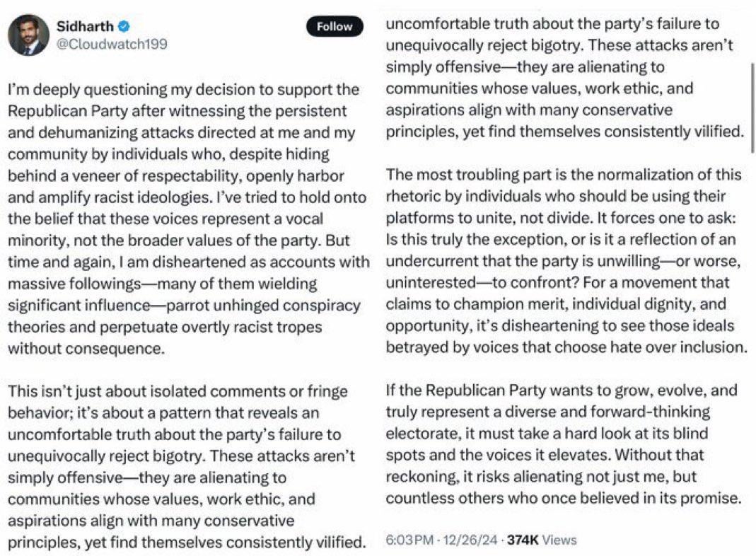
Task: Click line "significant influence—parrot unhinged conspiracy"
Action: [184, 306]
